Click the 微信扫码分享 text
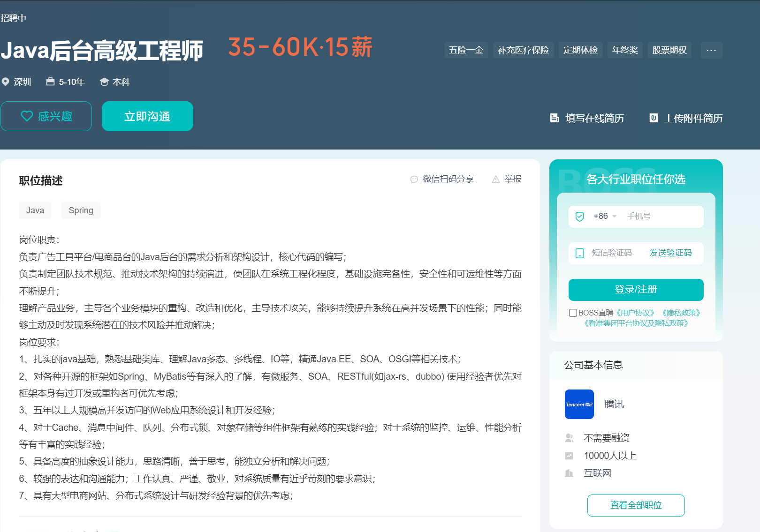The height and width of the screenshot is (532, 760). [x=448, y=179]
